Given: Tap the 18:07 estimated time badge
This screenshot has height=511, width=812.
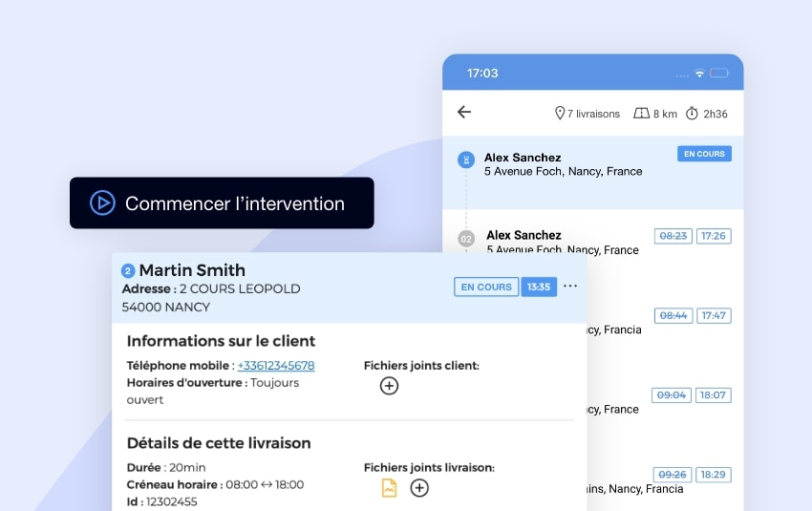Looking at the screenshot, I should 714,394.
